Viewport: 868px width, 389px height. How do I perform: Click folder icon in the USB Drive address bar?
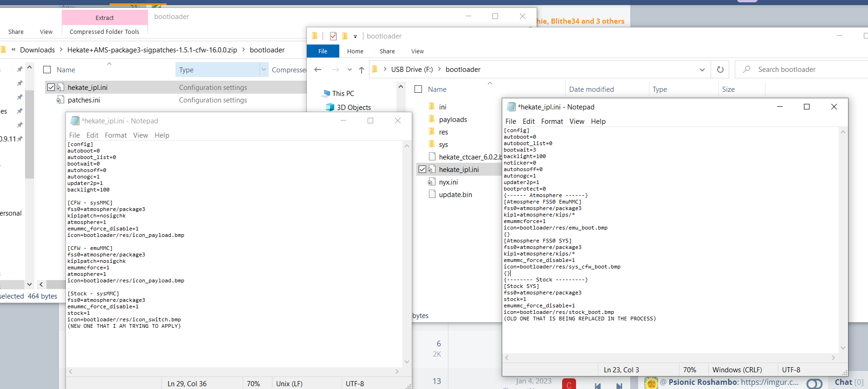(375, 69)
